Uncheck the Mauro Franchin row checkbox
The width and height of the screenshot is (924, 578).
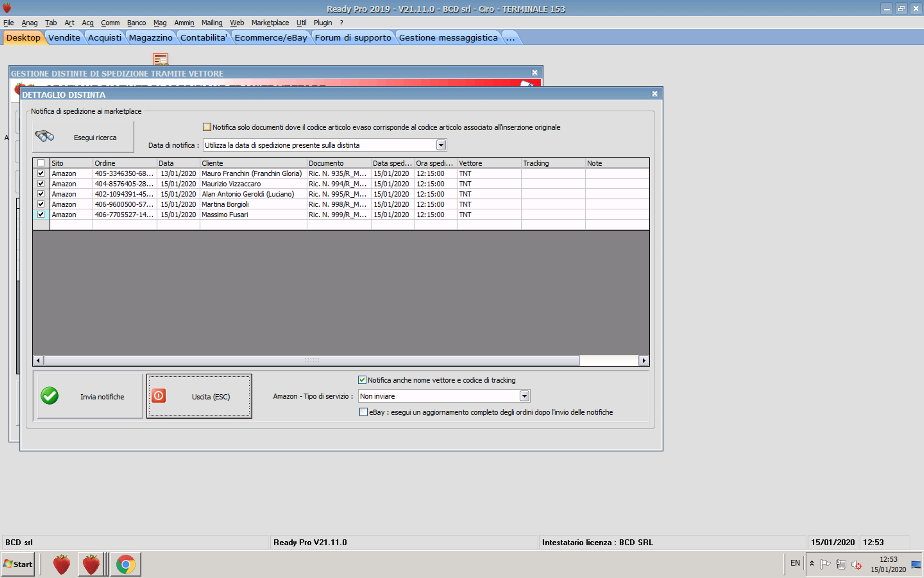(x=41, y=173)
